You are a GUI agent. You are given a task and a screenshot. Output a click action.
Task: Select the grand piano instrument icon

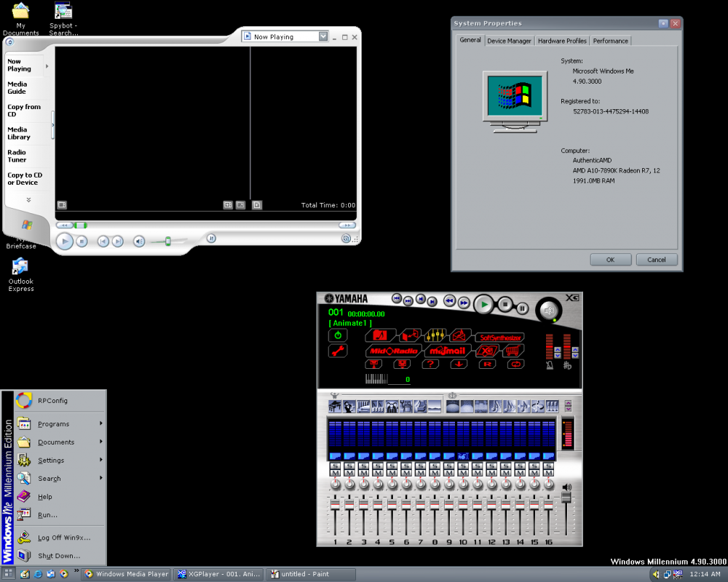pyautogui.click(x=336, y=406)
